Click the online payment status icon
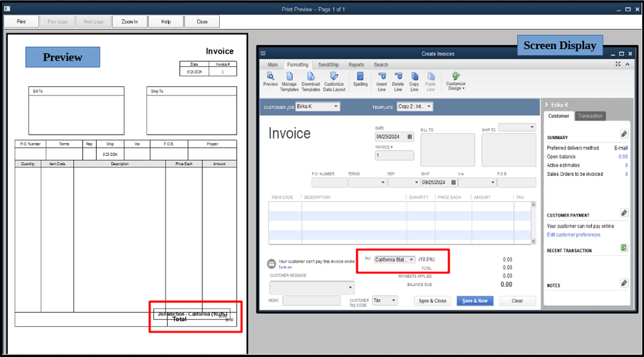 (x=271, y=264)
